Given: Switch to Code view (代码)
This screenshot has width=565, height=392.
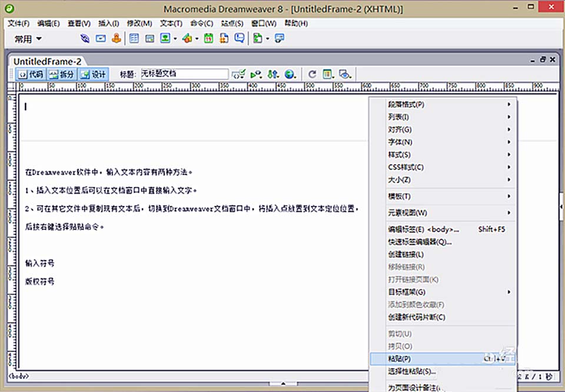Looking at the screenshot, I should click(30, 74).
